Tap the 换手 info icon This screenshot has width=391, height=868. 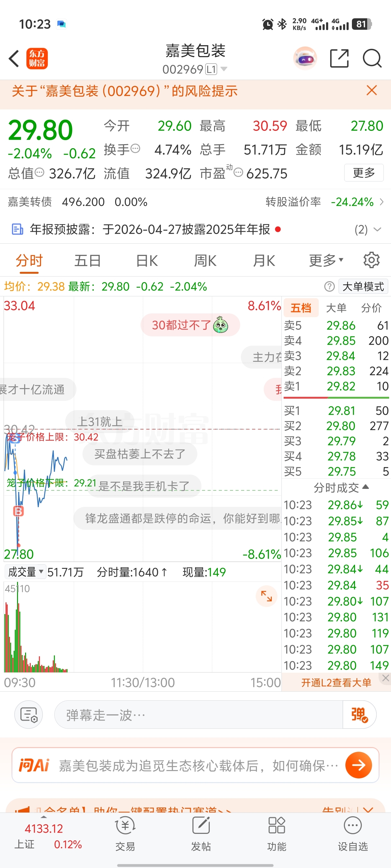coord(135,148)
